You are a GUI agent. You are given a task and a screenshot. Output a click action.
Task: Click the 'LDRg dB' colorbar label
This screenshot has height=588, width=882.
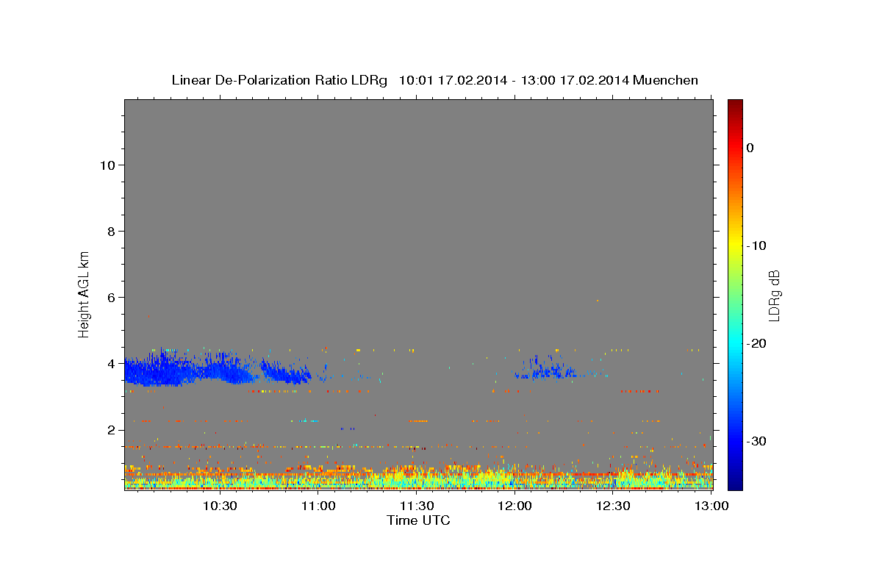[x=774, y=295]
